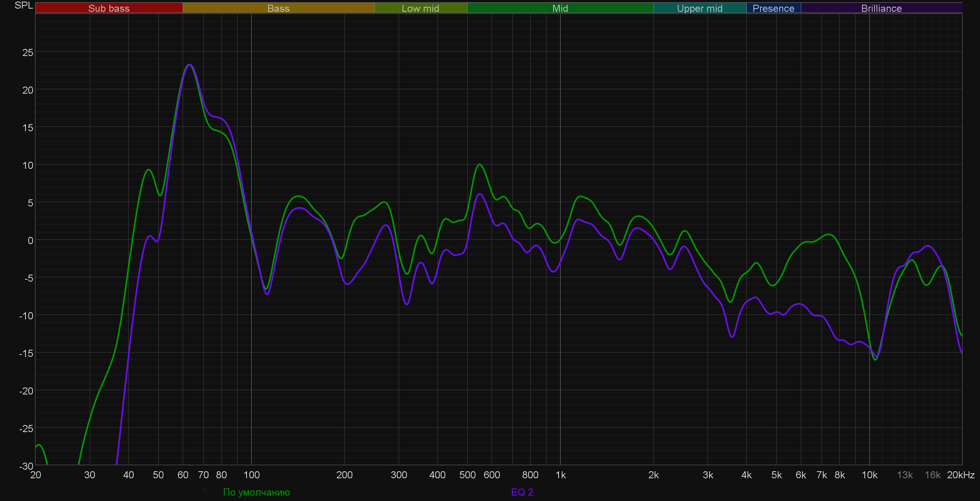Select the Mid frequency band header
Screen dimensions: 980x501
pos(560,8)
